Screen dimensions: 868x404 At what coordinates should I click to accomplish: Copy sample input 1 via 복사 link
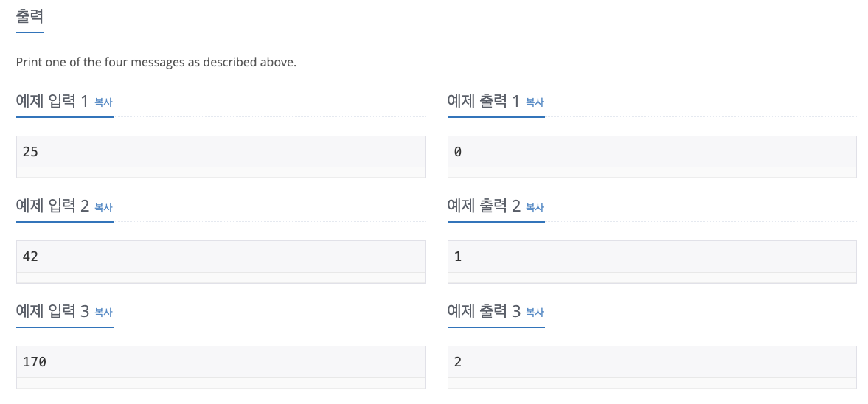[104, 102]
